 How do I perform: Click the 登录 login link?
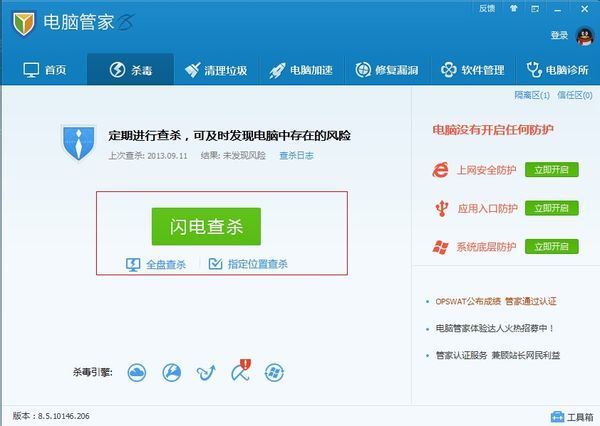(559, 35)
